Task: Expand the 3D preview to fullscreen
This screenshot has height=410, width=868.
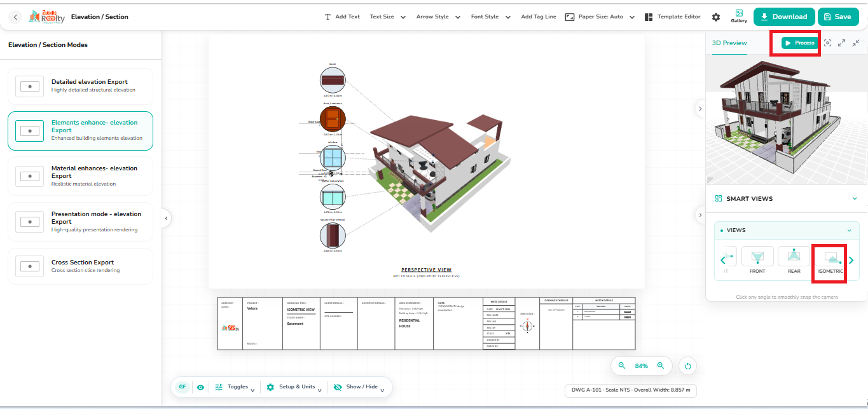Action: point(841,43)
